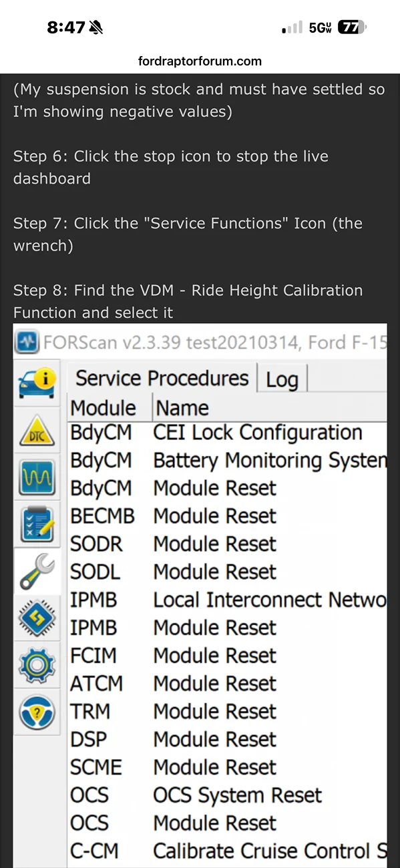The image size is (400, 868).
Task: Select the TRM Module Reset row
Action: pos(227,712)
